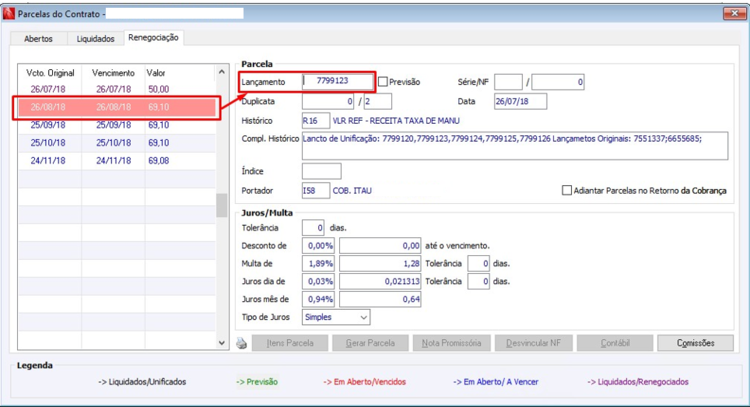Click the Compl. Histórico text box
Image resolution: width=750 pixels, height=407 pixels.
[x=515, y=145]
